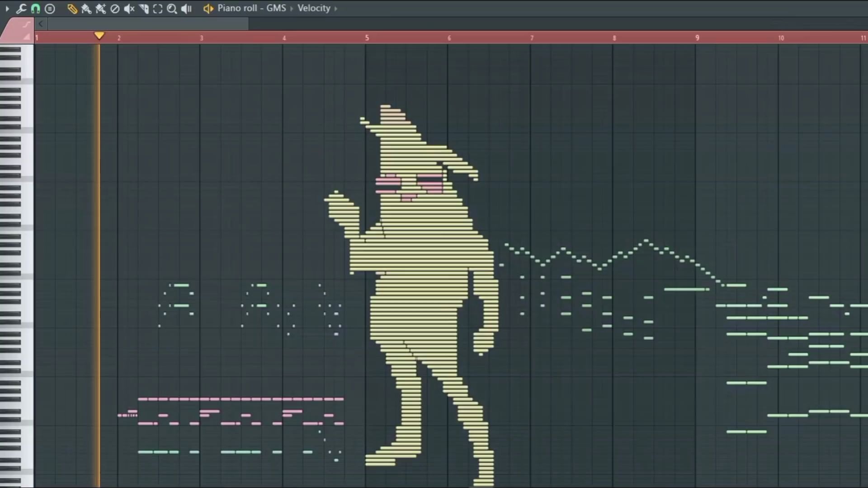Open the Piano roll - GMS channel selector
Image resolution: width=868 pixels, height=488 pixels.
[252, 8]
